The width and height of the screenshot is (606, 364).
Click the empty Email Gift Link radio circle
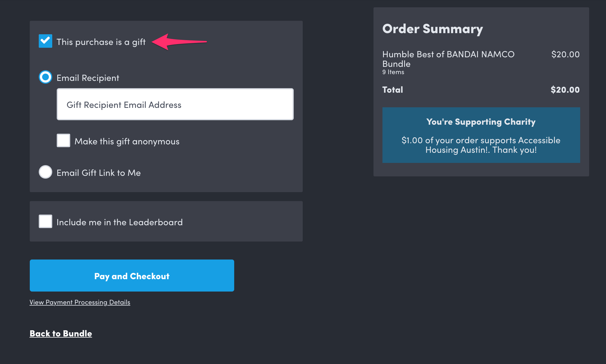[45, 172]
